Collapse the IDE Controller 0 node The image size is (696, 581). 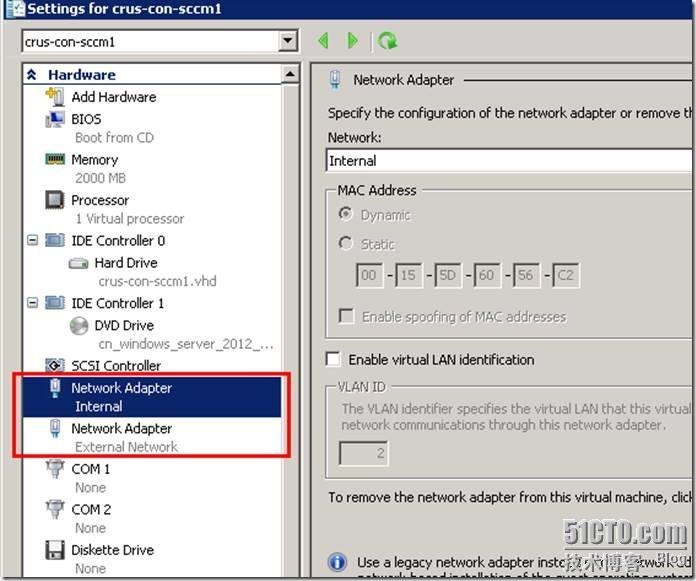32,240
